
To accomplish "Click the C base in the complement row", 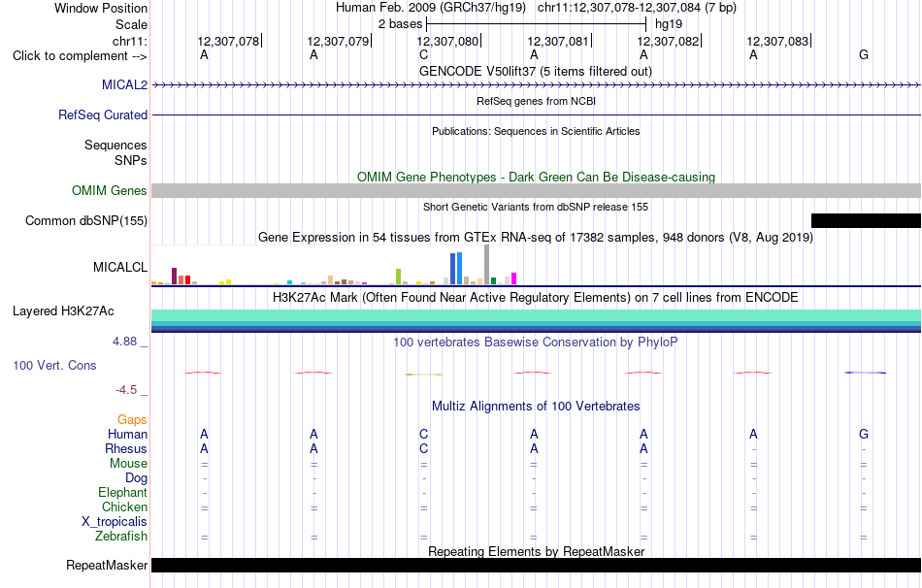I will pos(423,55).
